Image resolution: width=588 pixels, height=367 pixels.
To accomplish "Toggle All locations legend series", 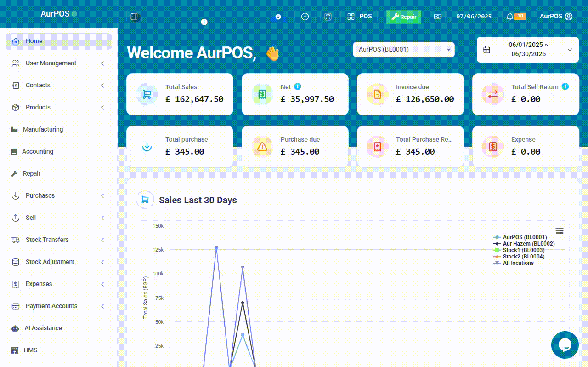I will click(514, 263).
